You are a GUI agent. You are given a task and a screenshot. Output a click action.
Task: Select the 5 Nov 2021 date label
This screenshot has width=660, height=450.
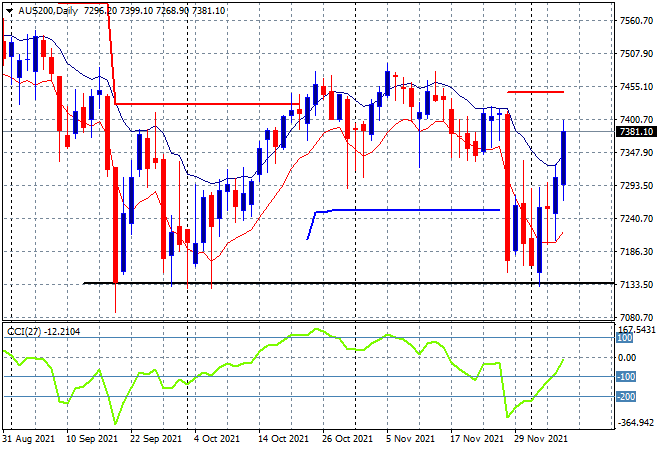point(410,439)
